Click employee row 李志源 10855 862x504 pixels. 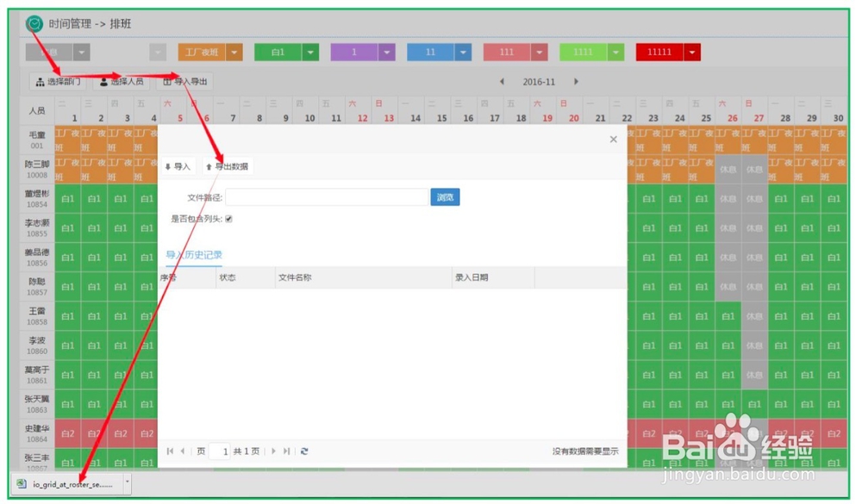tap(37, 228)
